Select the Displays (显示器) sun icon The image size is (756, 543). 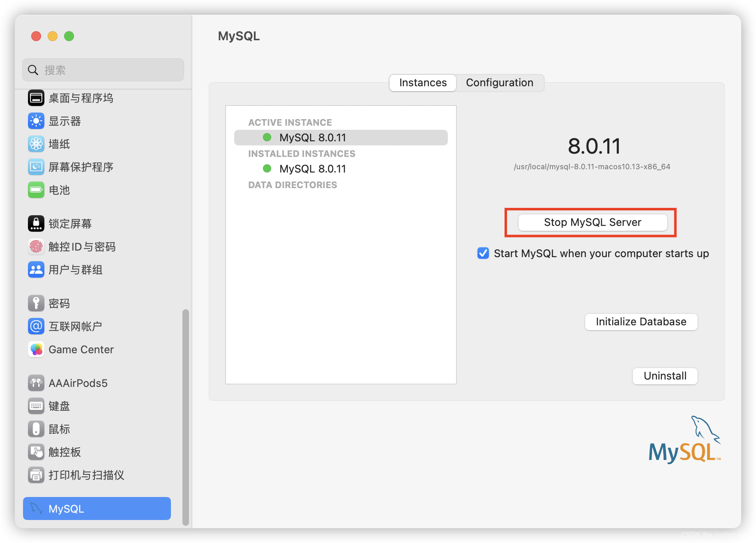(36, 121)
